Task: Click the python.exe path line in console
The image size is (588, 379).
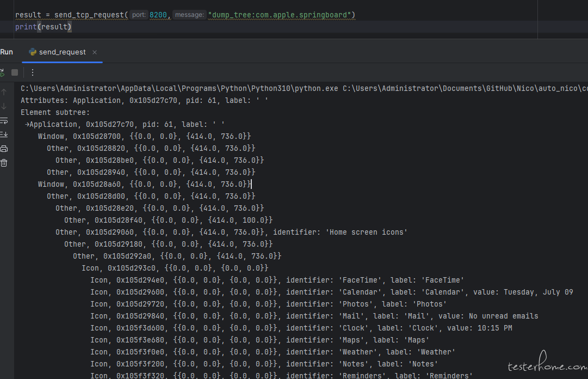Action: click(304, 89)
